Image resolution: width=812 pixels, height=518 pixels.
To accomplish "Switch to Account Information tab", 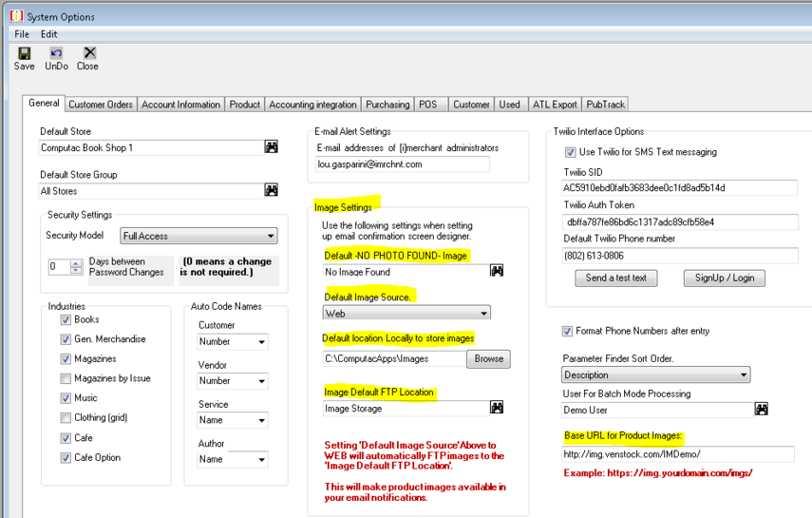I will coord(180,105).
